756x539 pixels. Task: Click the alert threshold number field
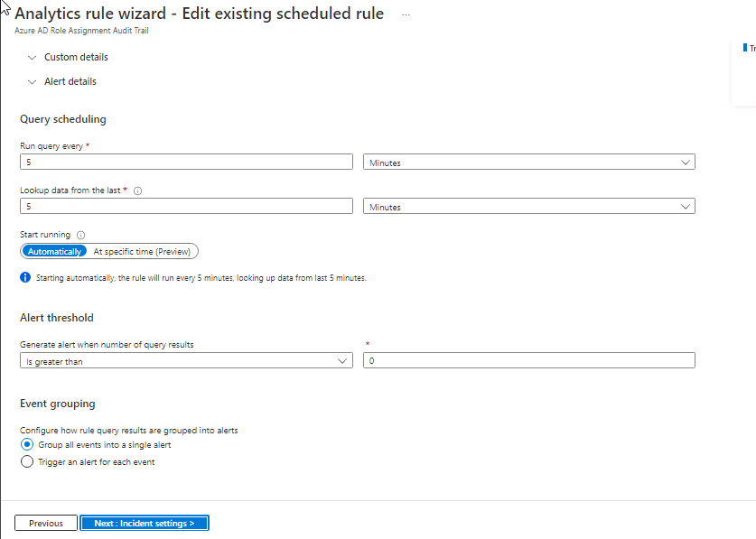coord(529,360)
